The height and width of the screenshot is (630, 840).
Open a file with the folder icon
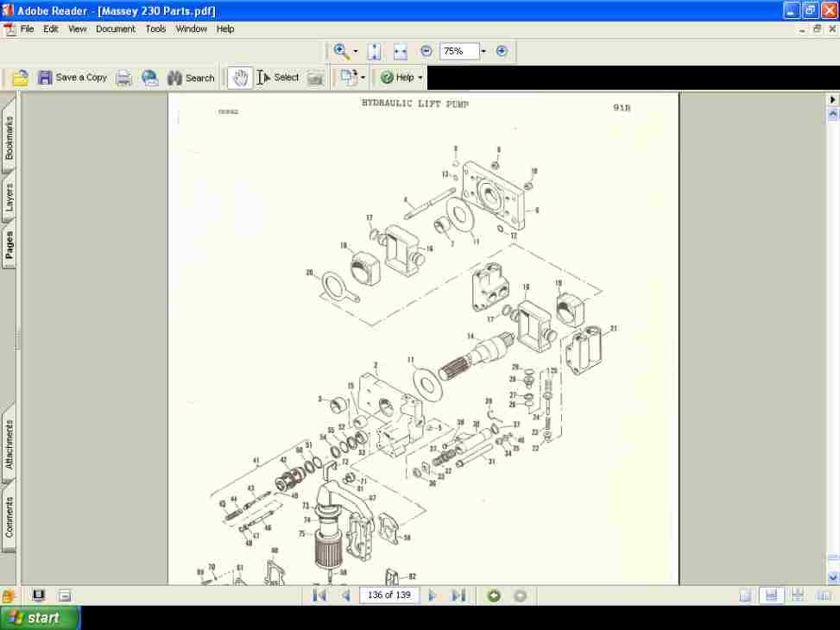(x=19, y=77)
